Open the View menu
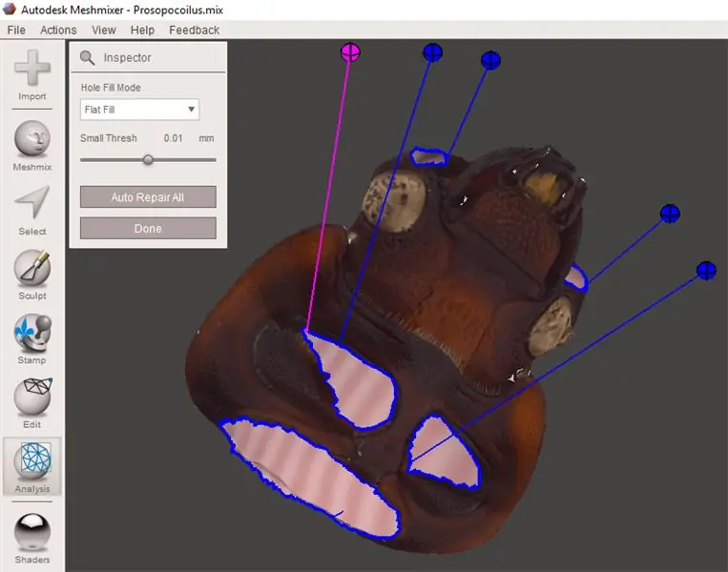 tap(103, 30)
